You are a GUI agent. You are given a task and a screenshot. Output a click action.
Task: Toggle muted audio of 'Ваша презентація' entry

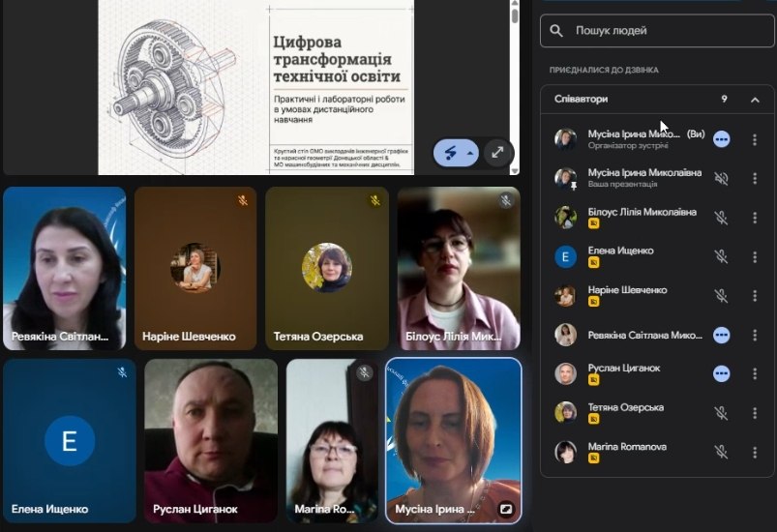pos(721,178)
